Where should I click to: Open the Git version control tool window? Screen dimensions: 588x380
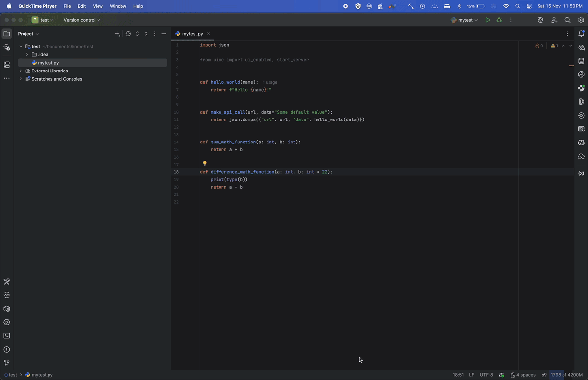tap(7, 363)
